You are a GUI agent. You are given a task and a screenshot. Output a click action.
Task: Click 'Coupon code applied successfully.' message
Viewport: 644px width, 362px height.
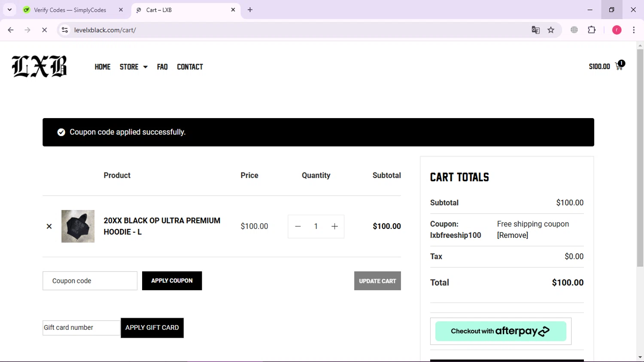128,132
